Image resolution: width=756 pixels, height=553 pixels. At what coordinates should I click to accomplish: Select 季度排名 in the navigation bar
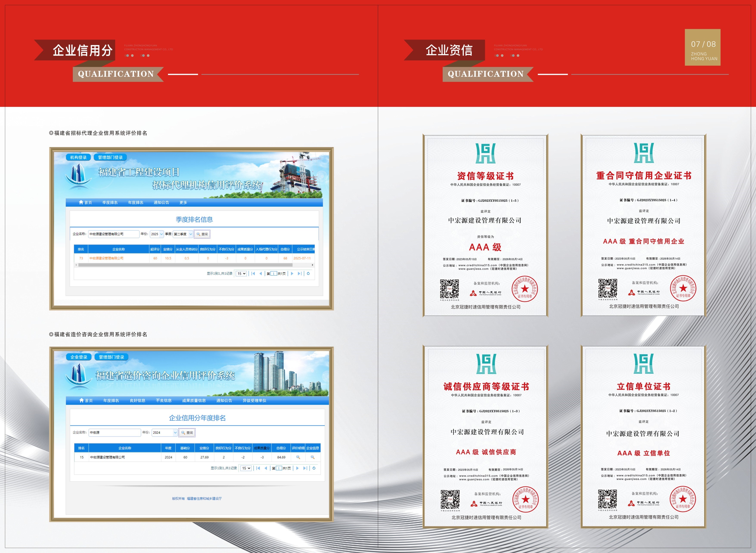(x=110, y=203)
